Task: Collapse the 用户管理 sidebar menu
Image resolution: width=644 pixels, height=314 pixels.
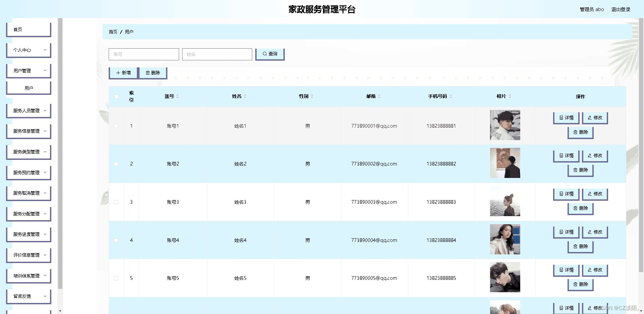Action: point(29,71)
